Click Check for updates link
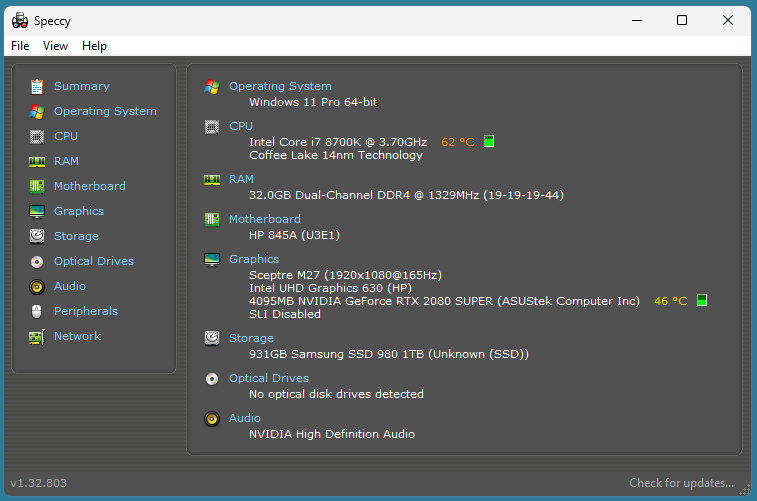This screenshot has height=501, width=757. tap(681, 483)
